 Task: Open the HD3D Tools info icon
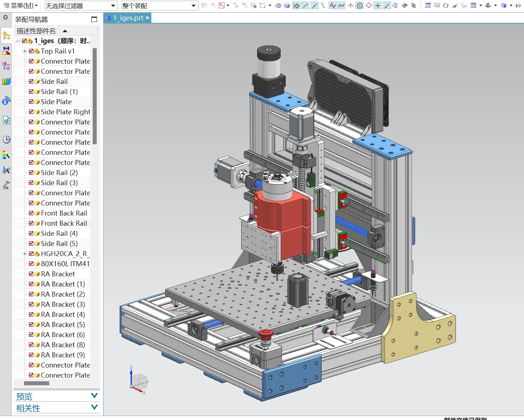click(6, 101)
